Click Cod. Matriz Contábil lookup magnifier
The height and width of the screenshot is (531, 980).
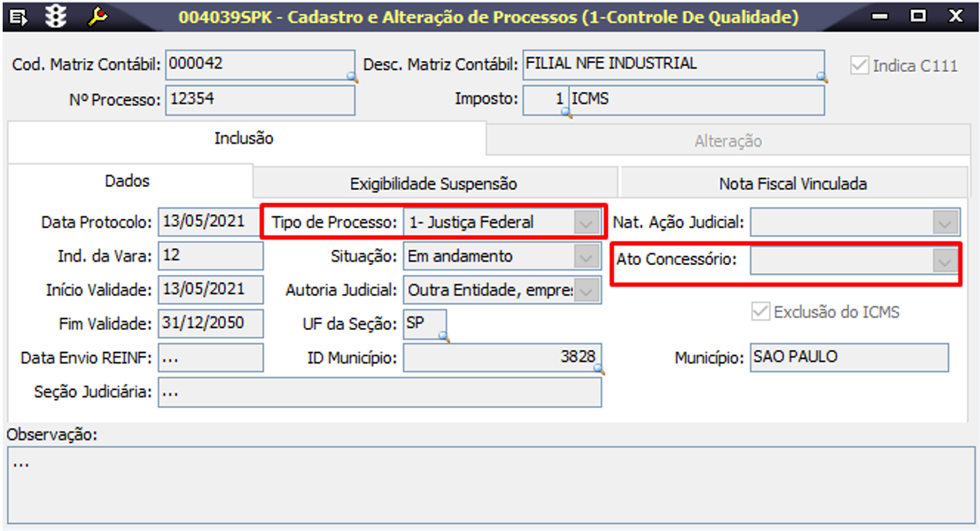[x=351, y=78]
